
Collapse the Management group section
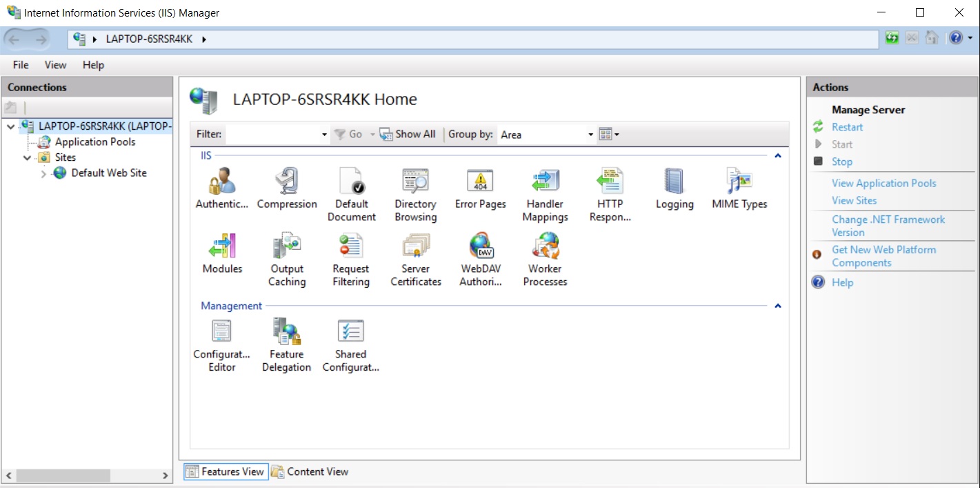[778, 306]
